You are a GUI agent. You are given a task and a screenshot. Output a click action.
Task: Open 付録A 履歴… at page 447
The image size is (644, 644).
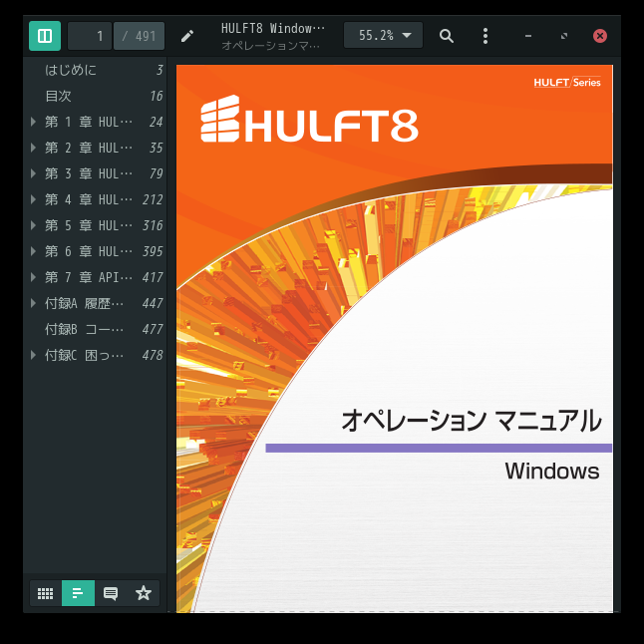point(95,303)
